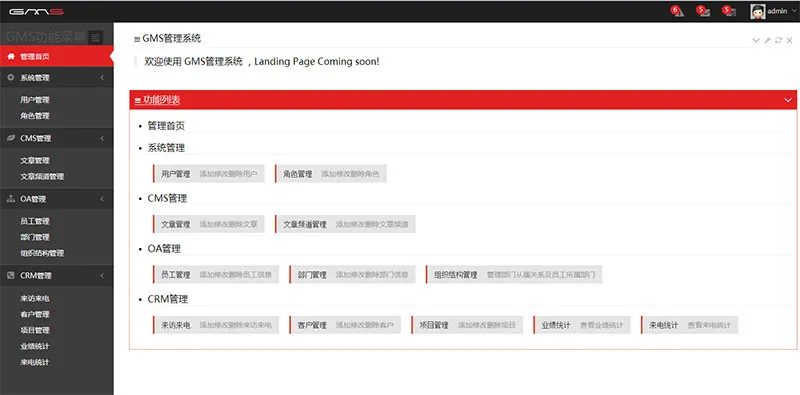
Task: Open the alerts icon with badge 6
Action: pyautogui.click(x=678, y=11)
